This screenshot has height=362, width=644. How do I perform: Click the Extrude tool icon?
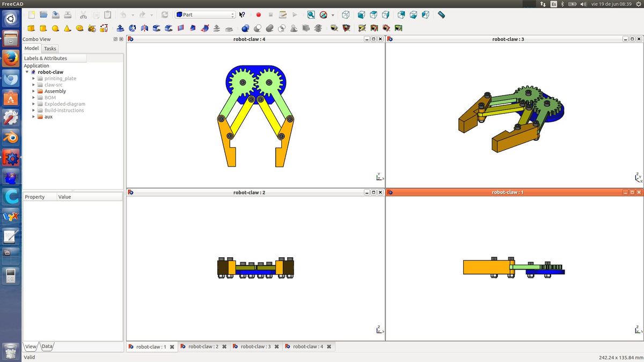[120, 28]
